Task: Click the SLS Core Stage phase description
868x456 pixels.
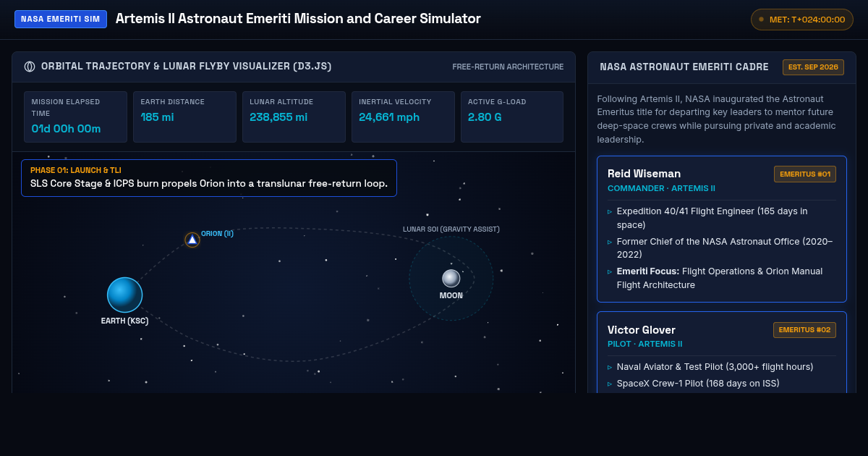Action: (x=209, y=184)
